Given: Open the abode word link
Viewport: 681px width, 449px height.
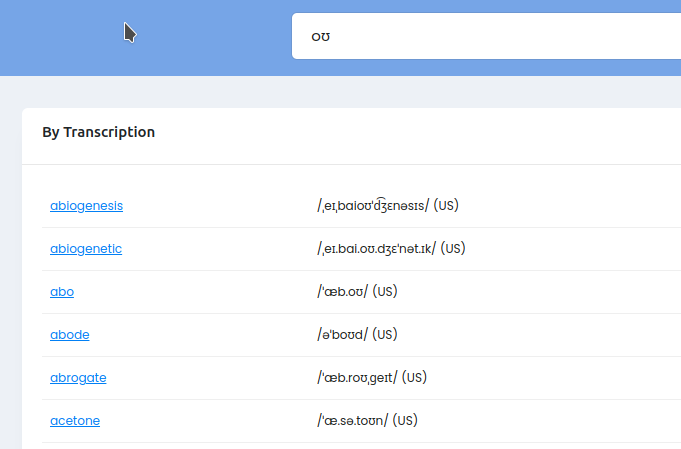Looking at the screenshot, I should tap(69, 335).
